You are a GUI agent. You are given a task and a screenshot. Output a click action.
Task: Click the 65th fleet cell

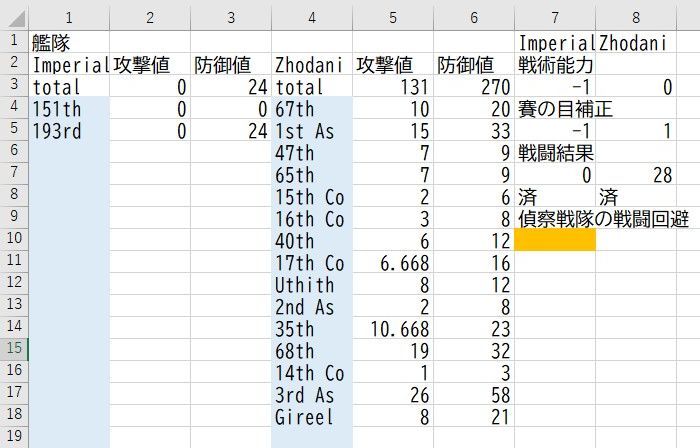click(x=312, y=174)
